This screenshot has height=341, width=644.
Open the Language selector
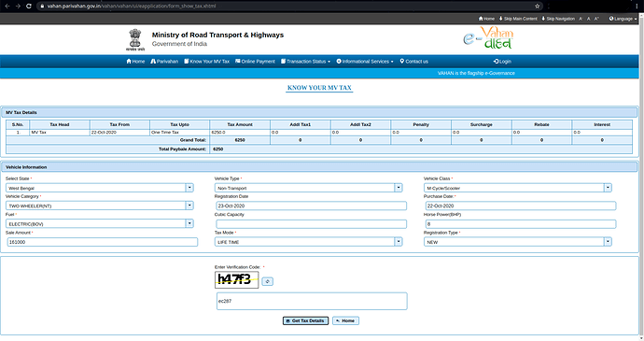point(623,19)
